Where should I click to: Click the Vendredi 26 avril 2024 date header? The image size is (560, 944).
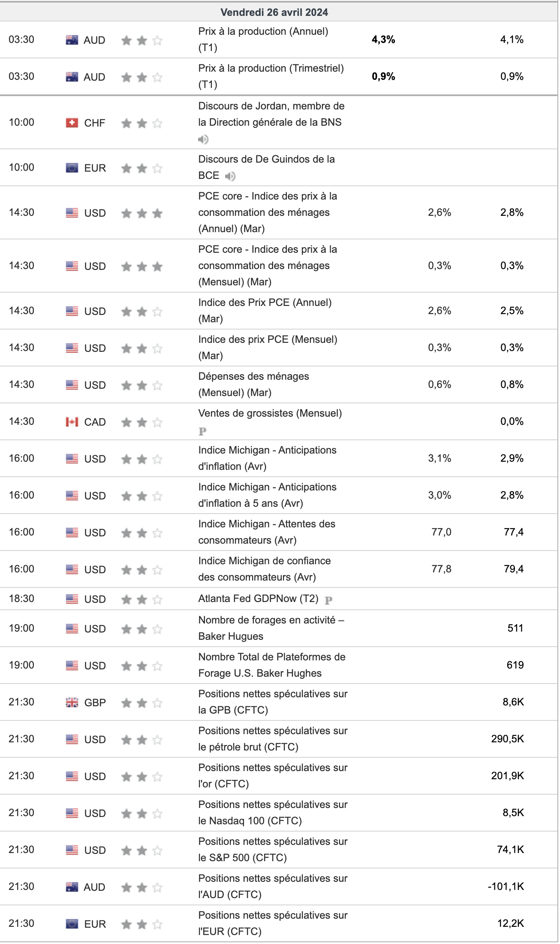coord(274,12)
